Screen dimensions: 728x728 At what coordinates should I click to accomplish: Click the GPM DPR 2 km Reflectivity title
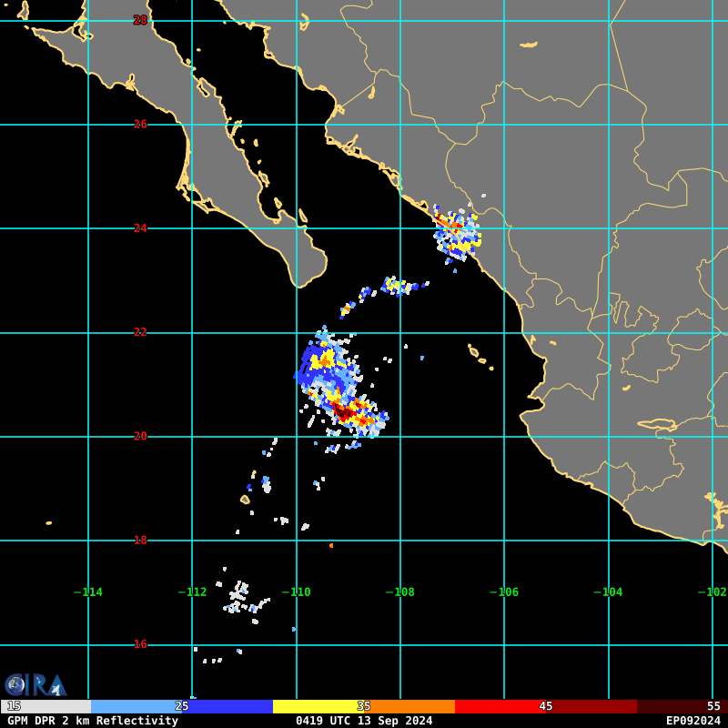pyautogui.click(x=93, y=721)
